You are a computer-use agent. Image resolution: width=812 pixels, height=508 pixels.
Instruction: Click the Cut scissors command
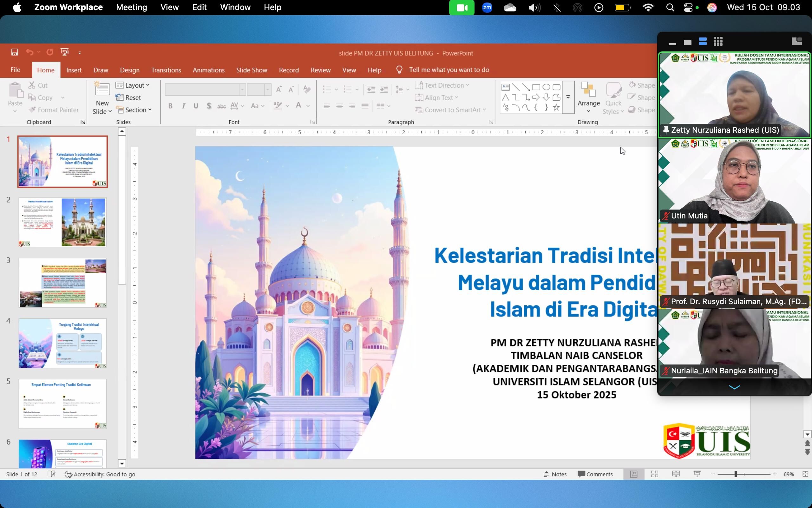pos(38,85)
